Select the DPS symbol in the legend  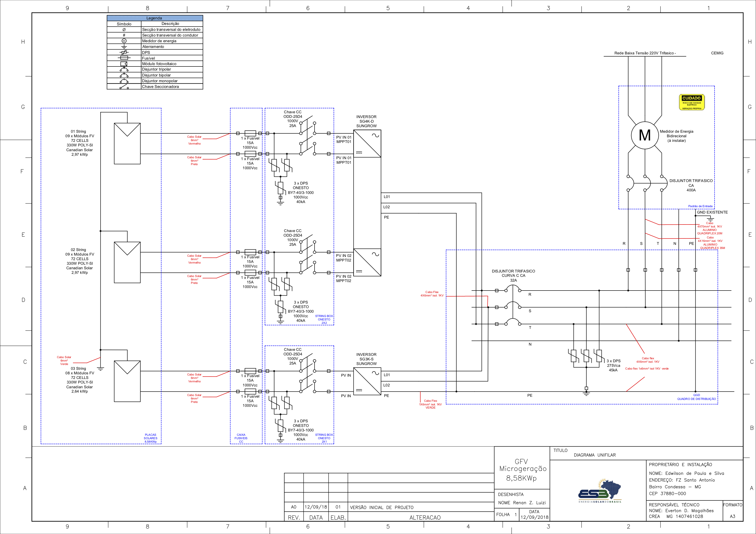(x=124, y=52)
